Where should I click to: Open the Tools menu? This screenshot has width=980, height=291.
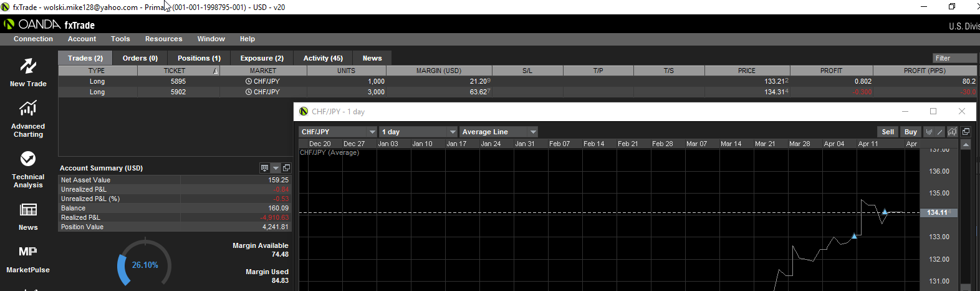pos(120,39)
